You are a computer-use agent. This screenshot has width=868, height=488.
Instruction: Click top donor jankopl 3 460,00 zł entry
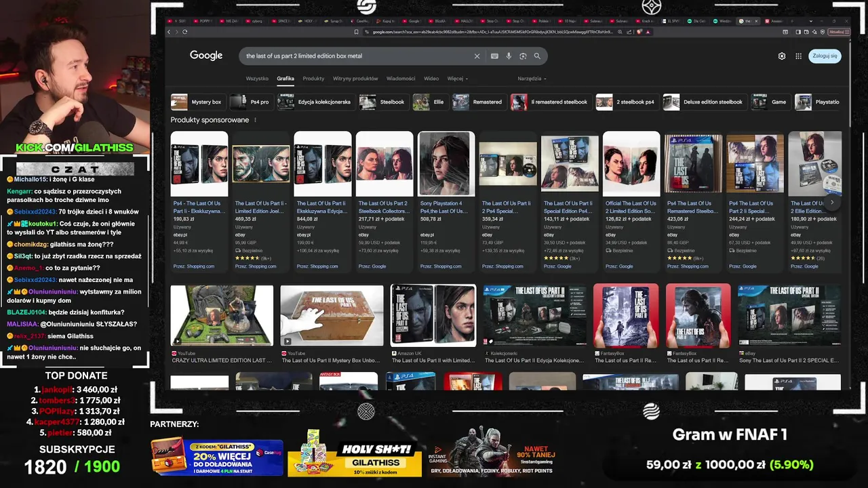(x=76, y=390)
